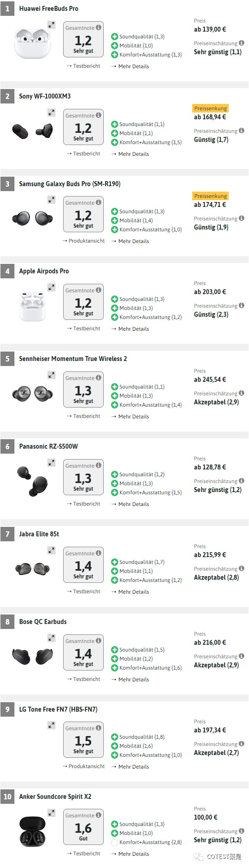Expand the Samsung Galaxy Buds Pro image
Screen dimensions: 249x868
(51, 199)
